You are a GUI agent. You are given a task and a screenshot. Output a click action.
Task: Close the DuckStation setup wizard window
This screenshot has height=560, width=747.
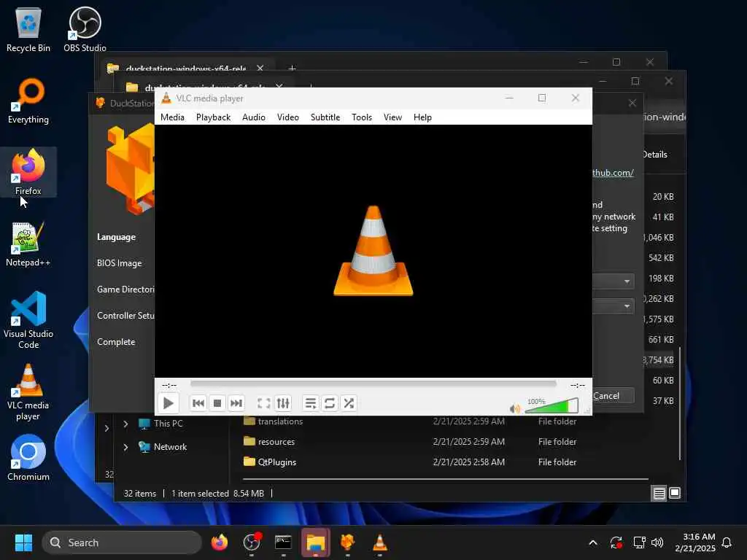click(x=632, y=103)
